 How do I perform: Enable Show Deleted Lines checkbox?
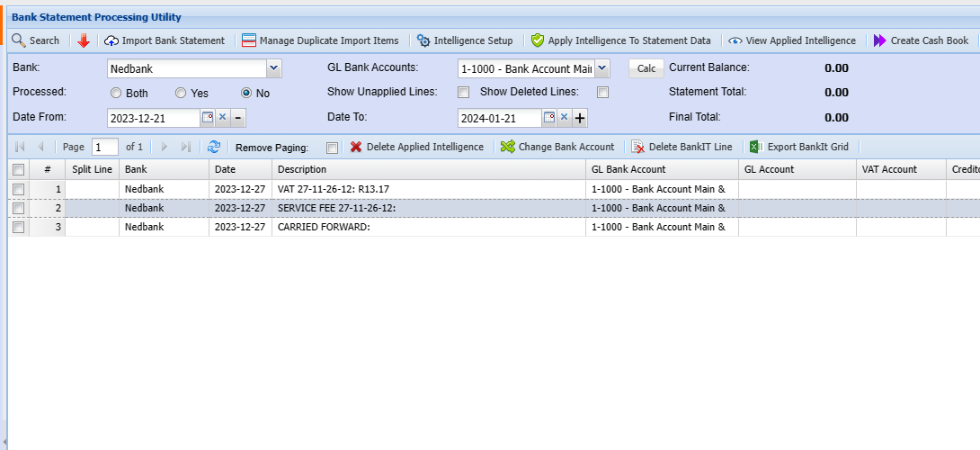tap(602, 93)
